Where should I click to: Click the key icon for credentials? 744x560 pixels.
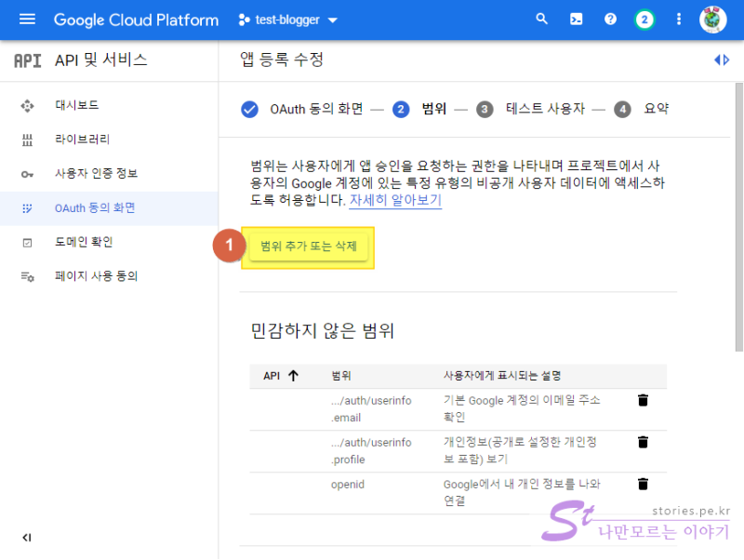(27, 174)
